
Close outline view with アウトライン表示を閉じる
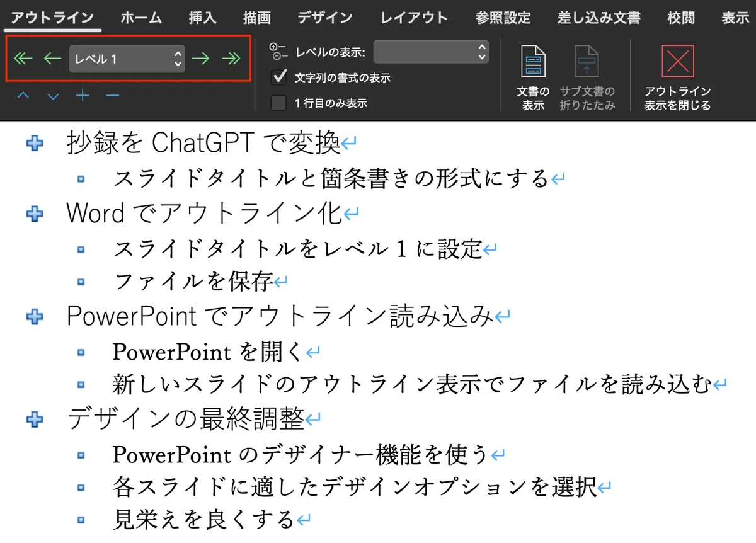[x=677, y=79]
